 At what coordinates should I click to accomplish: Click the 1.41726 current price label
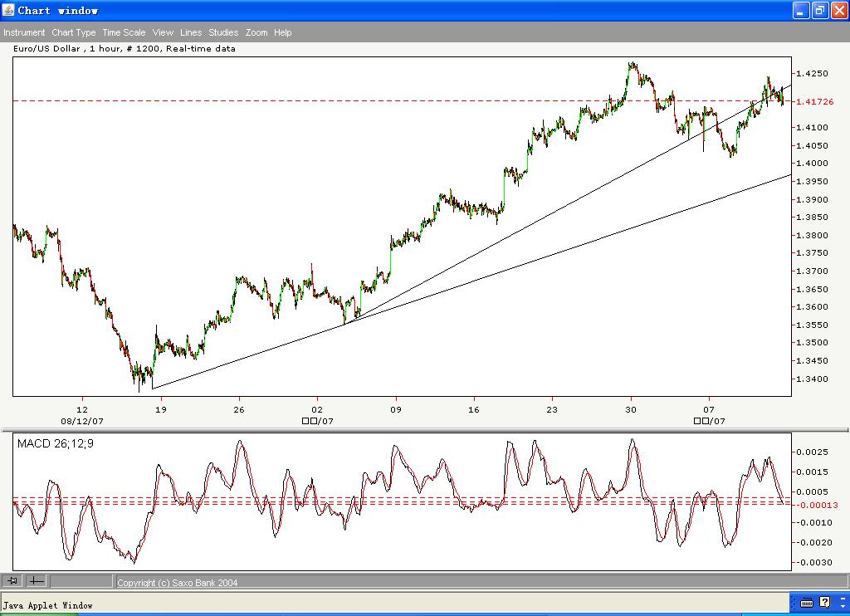(815, 101)
